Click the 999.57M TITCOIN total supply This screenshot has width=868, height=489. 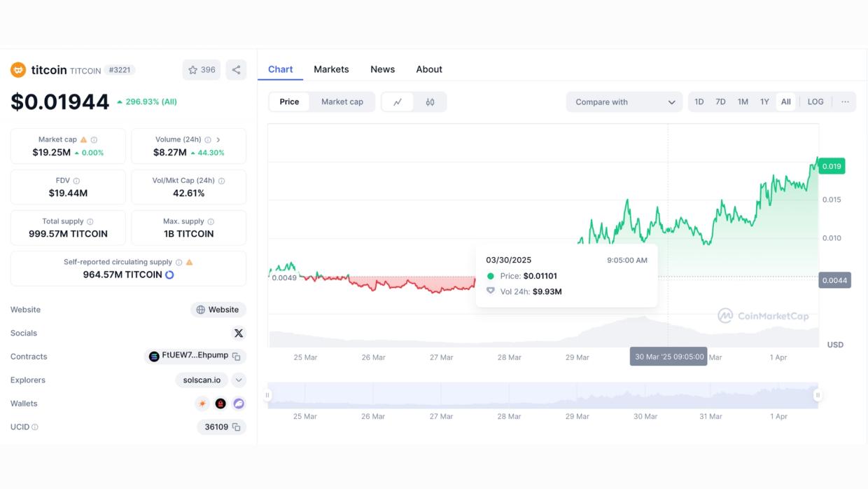tap(68, 234)
